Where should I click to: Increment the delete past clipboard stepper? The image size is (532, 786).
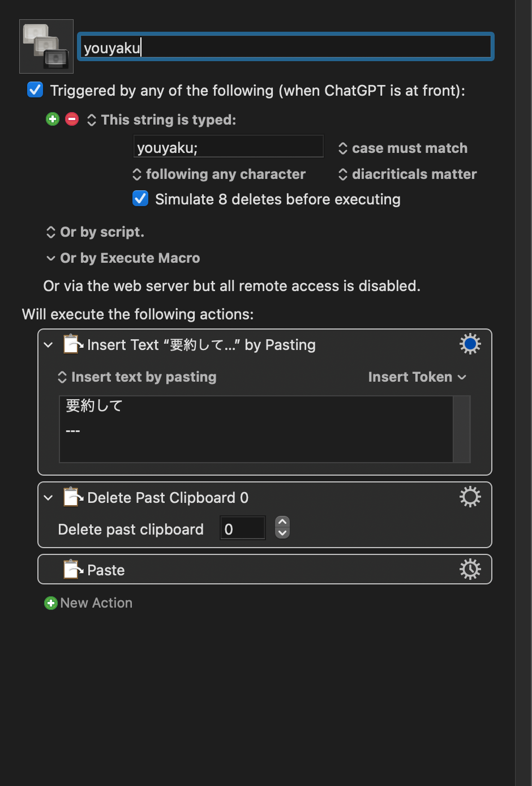282,522
